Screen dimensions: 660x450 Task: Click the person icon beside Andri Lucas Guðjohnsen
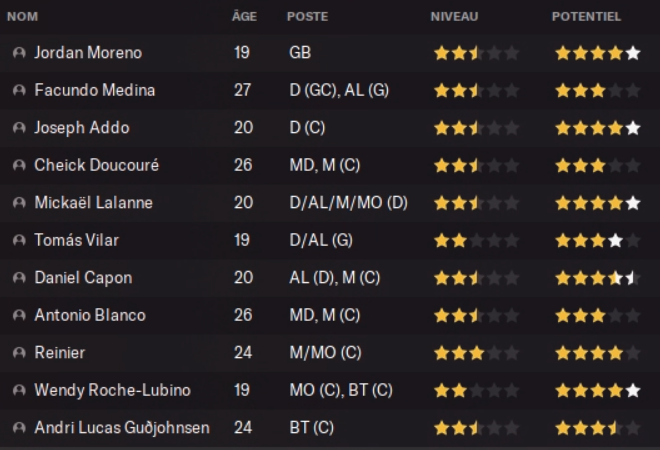click(x=19, y=428)
